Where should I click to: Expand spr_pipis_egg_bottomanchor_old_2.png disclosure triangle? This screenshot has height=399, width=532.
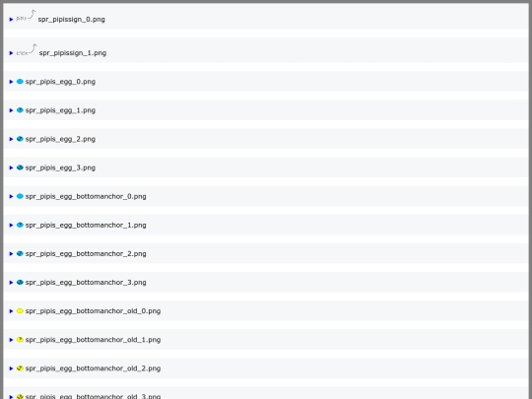pyautogui.click(x=11, y=368)
